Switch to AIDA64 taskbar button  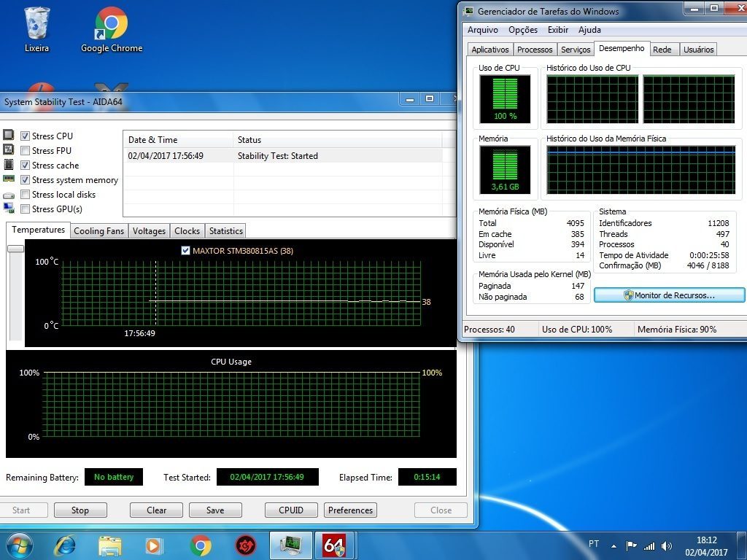334,545
